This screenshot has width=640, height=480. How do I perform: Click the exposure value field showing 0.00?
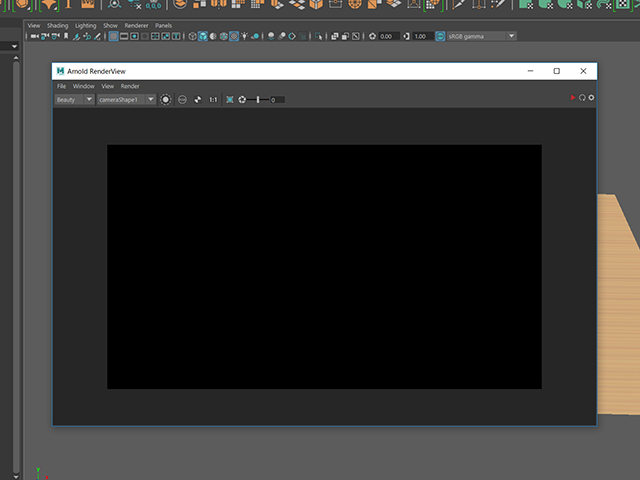click(x=389, y=36)
